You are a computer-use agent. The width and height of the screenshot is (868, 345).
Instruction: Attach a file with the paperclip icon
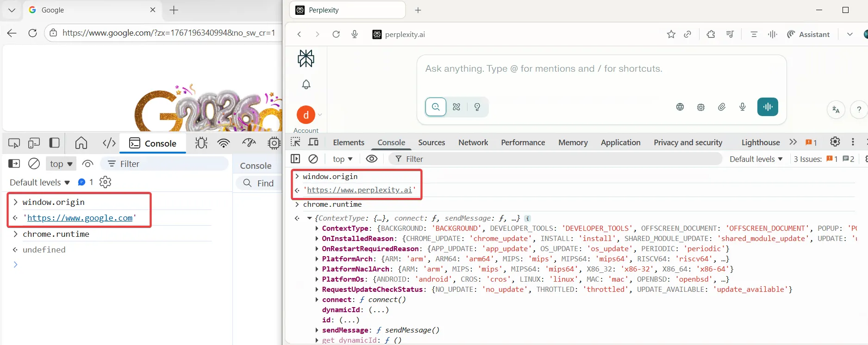(x=722, y=107)
